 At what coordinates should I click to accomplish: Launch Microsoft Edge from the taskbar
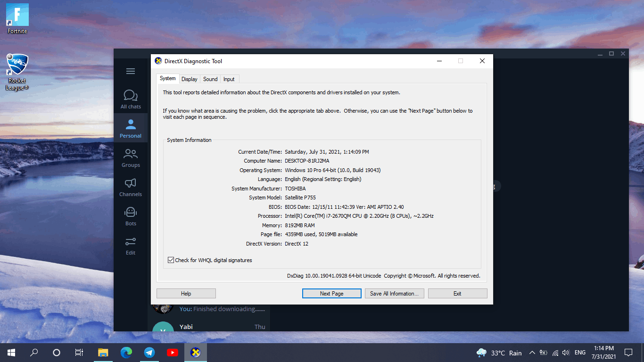tap(126, 352)
